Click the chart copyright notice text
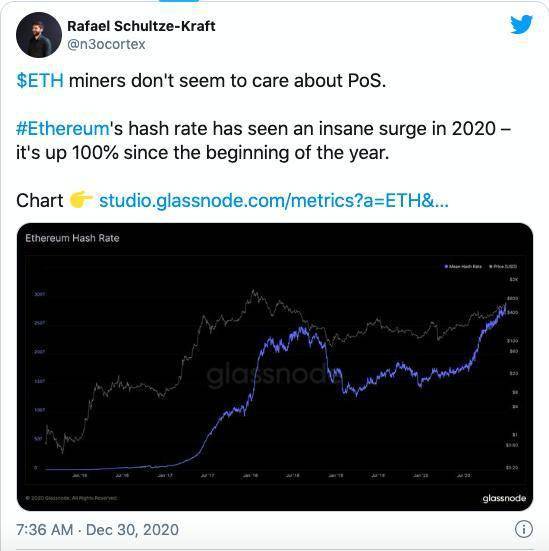 [71, 498]
